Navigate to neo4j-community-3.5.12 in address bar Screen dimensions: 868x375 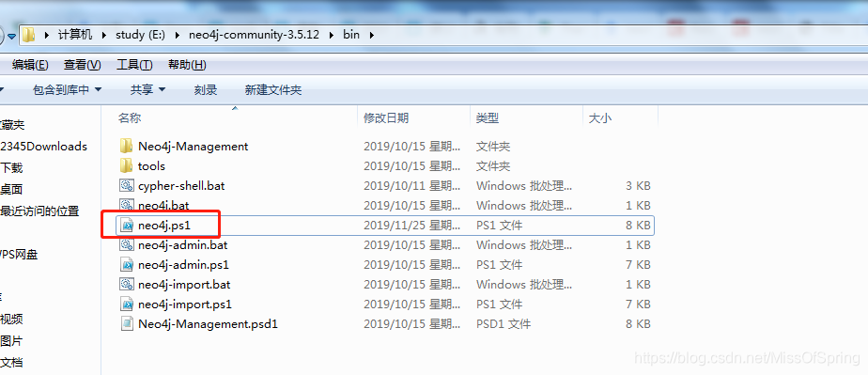(x=254, y=35)
